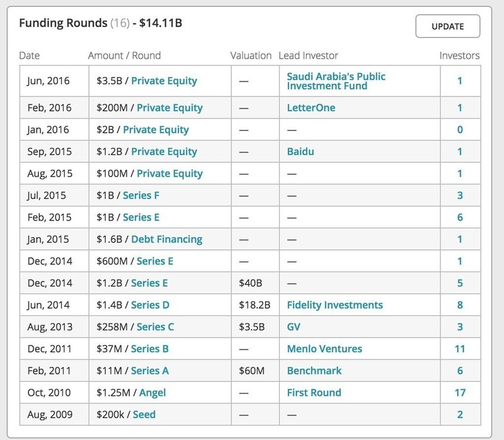504x440 pixels.
Task: Click the Debt Financing round link
Action: click(x=166, y=239)
